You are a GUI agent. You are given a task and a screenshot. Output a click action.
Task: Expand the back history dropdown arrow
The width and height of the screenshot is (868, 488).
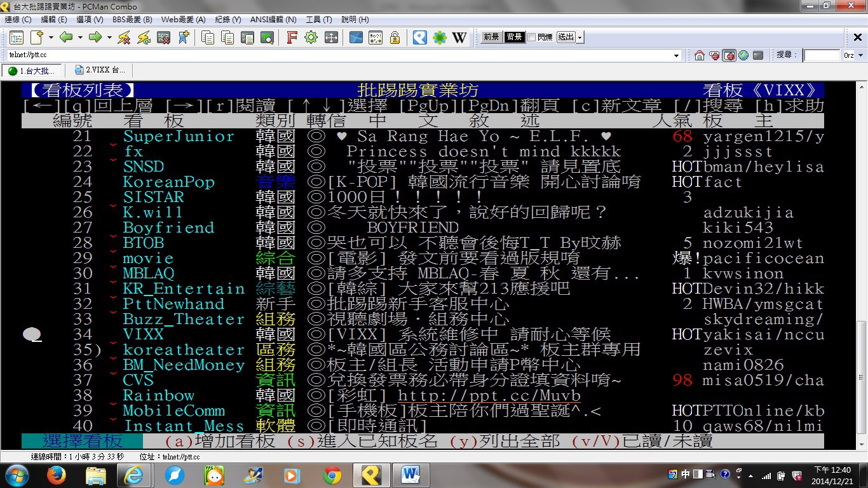tap(80, 37)
